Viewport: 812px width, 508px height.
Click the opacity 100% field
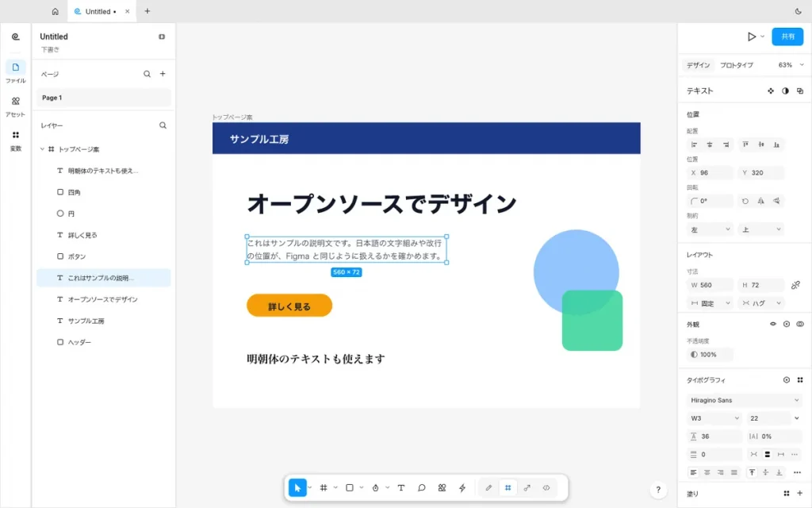click(710, 355)
